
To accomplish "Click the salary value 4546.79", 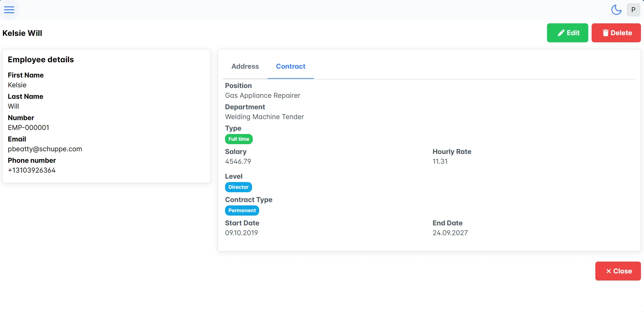I will coord(238,161).
